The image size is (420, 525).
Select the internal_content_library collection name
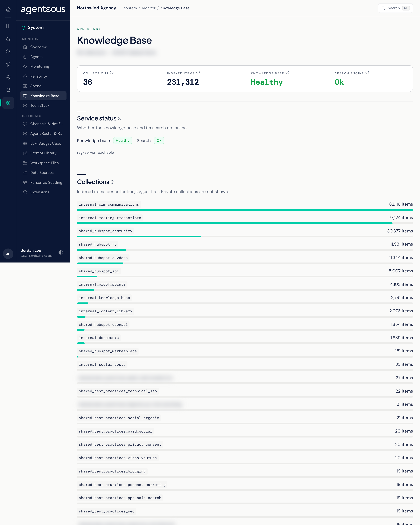(105, 311)
